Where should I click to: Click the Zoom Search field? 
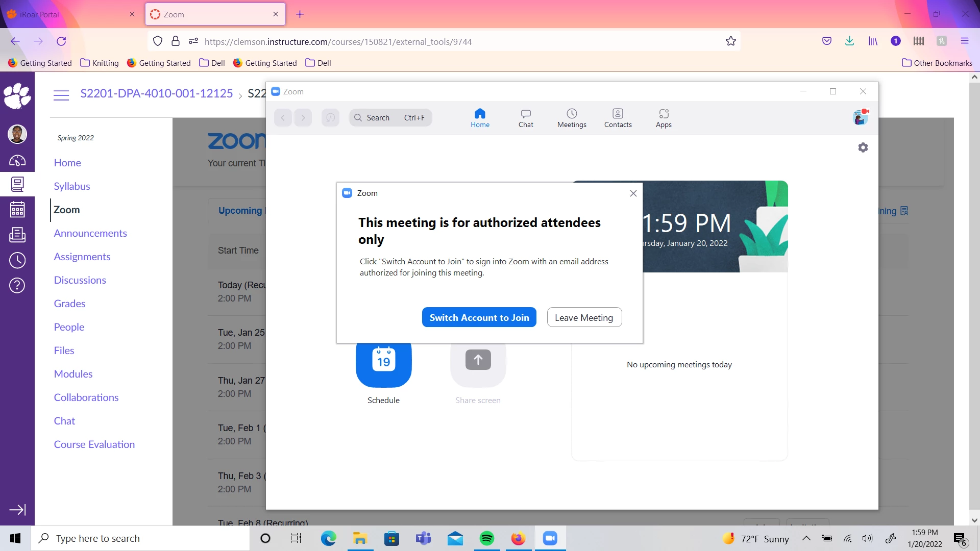pyautogui.click(x=390, y=118)
